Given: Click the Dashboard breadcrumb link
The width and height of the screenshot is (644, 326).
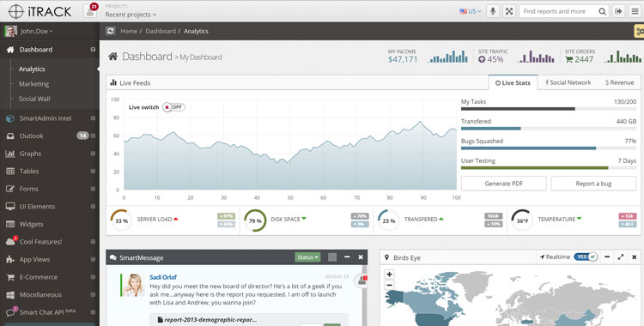Looking at the screenshot, I should 161,31.
